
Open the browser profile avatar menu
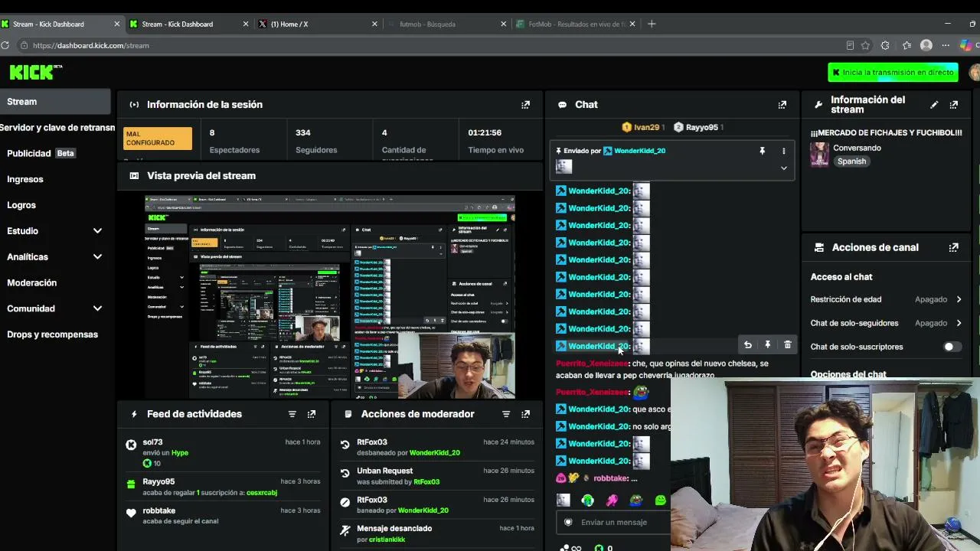(926, 45)
